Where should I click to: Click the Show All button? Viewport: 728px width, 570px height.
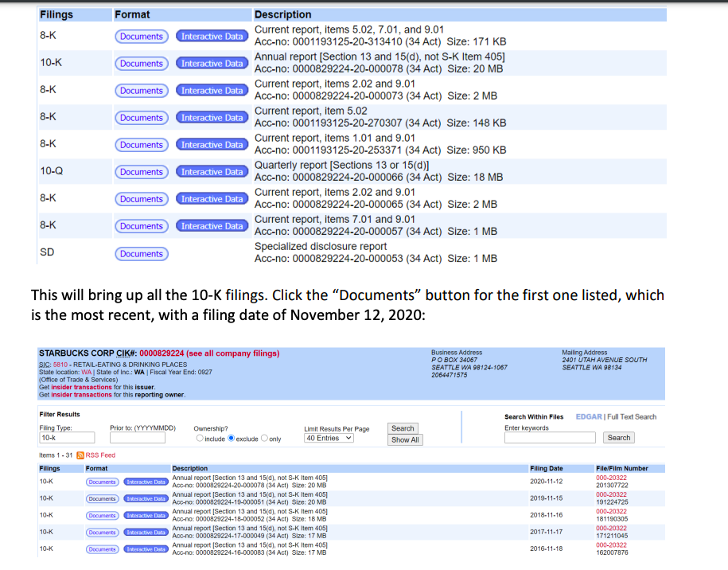coord(406,439)
